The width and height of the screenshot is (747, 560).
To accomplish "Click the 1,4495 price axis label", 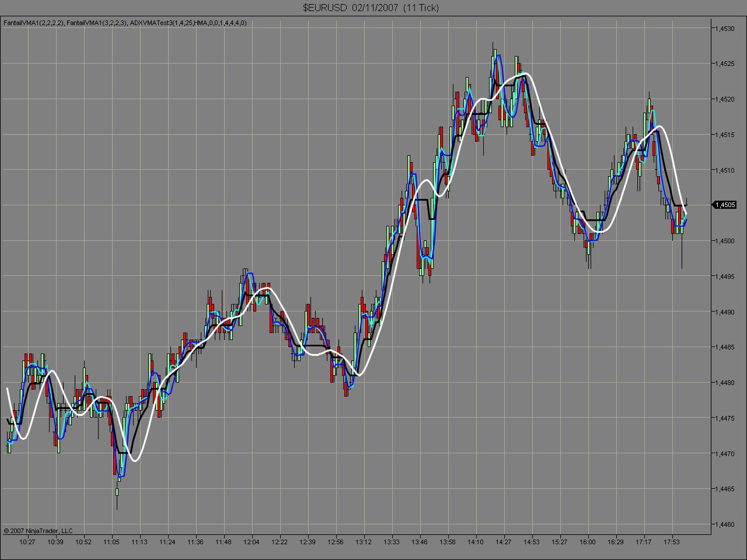I will 725,276.
